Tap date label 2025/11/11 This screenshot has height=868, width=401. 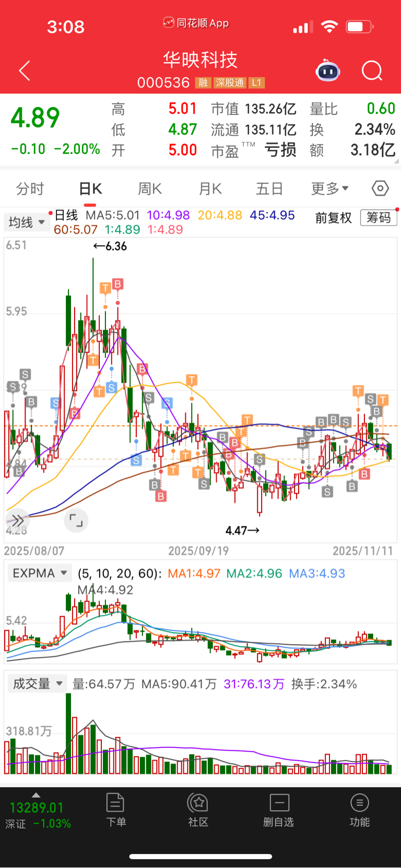363,551
